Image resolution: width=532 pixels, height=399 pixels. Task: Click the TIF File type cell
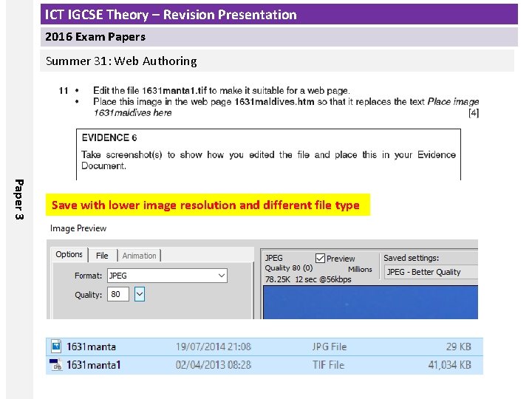pos(328,365)
